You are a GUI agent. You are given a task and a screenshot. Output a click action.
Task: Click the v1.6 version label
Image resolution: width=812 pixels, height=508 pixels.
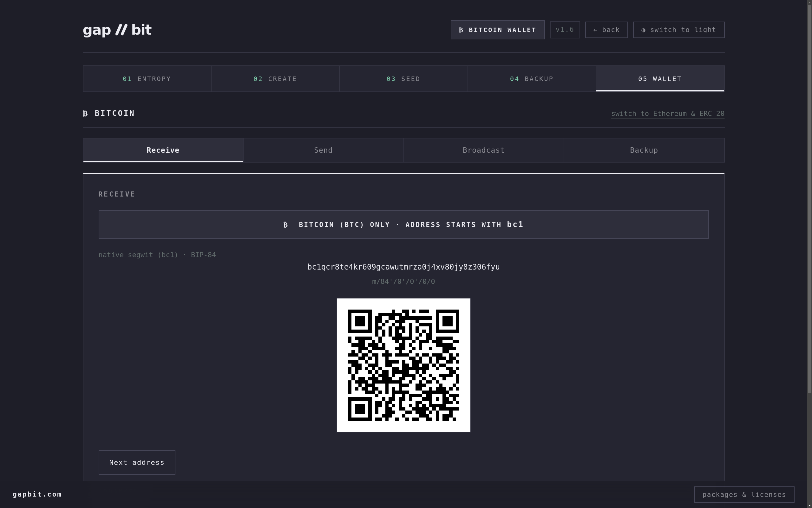tap(565, 30)
